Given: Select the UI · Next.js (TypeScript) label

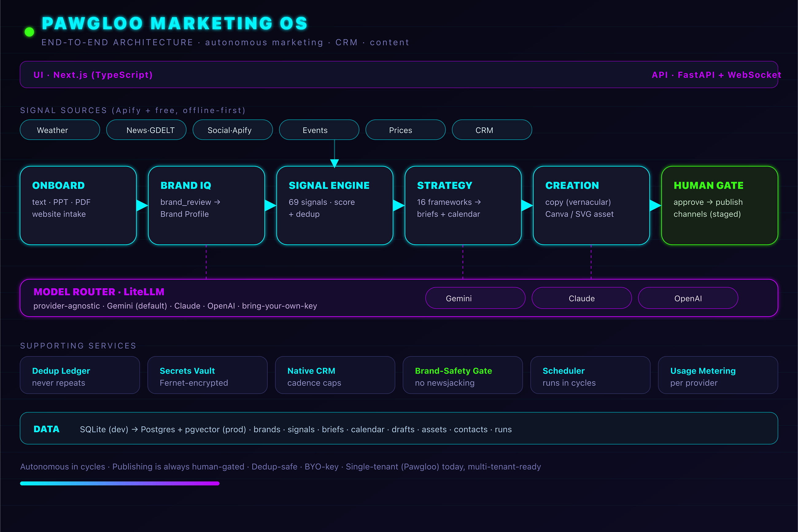Looking at the screenshot, I should 93,75.
